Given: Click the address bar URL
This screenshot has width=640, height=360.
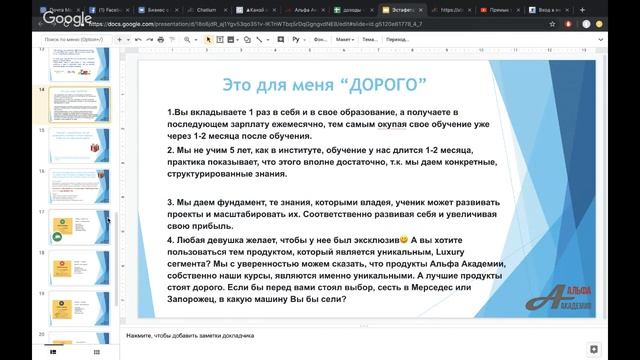Looking at the screenshot, I should pos(256,24).
